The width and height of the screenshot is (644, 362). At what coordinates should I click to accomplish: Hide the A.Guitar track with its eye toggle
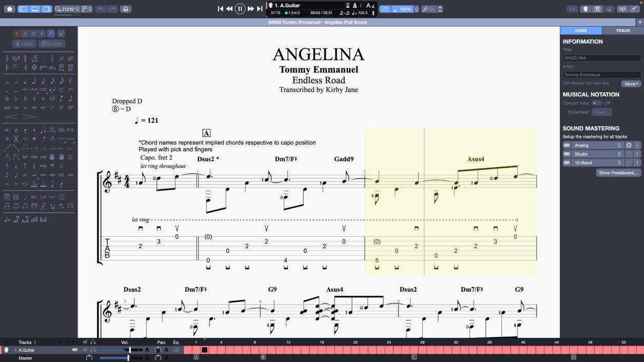click(x=75, y=350)
